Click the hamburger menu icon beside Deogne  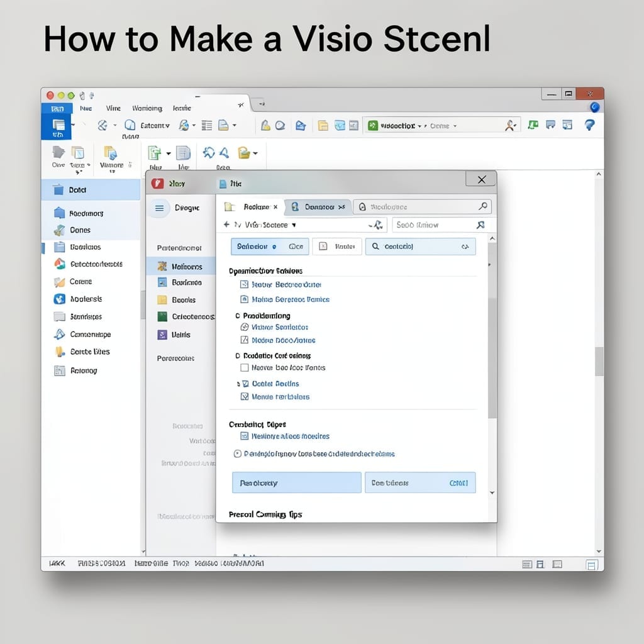159,208
